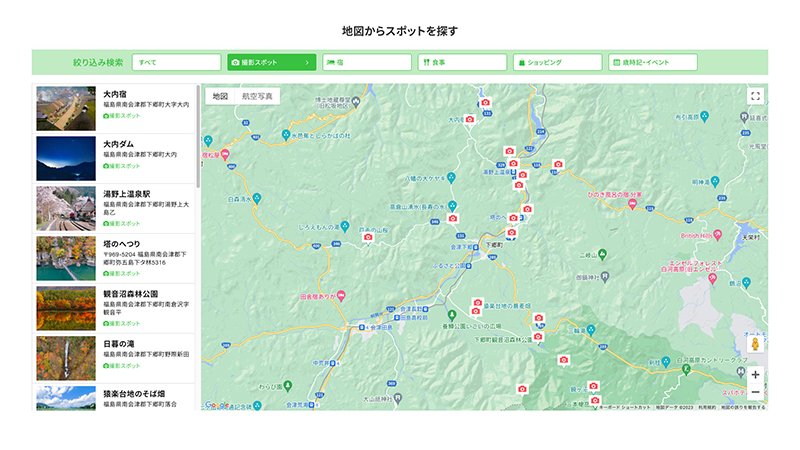The width and height of the screenshot is (800, 450).
Task: Click the 博士地蔵尊堂 map pin
Action: pyautogui.click(x=356, y=101)
